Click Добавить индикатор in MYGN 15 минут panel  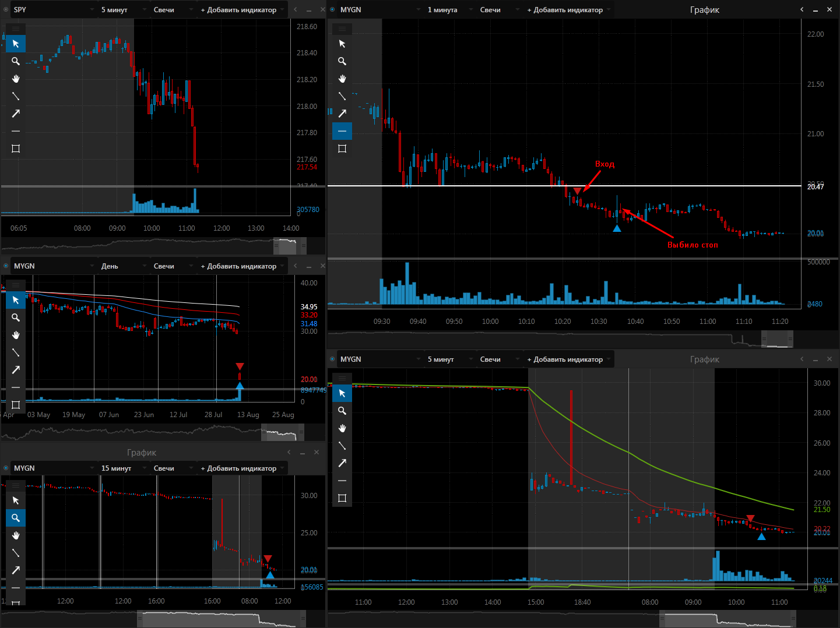[x=242, y=468]
